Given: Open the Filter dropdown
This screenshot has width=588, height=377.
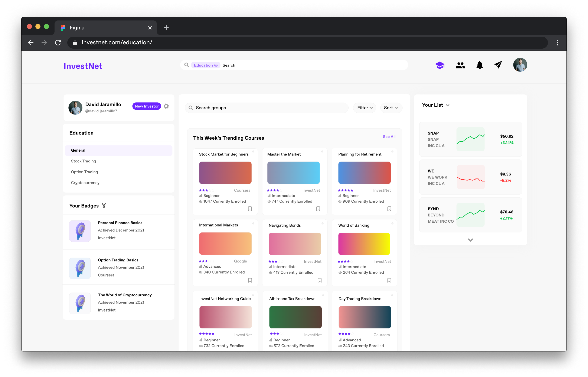Looking at the screenshot, I should 365,108.
